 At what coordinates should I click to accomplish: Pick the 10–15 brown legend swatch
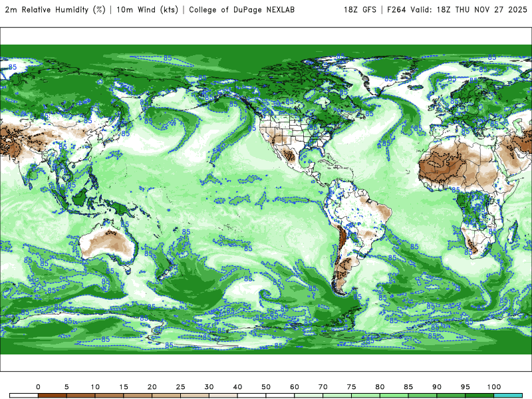pyautogui.click(x=109, y=396)
